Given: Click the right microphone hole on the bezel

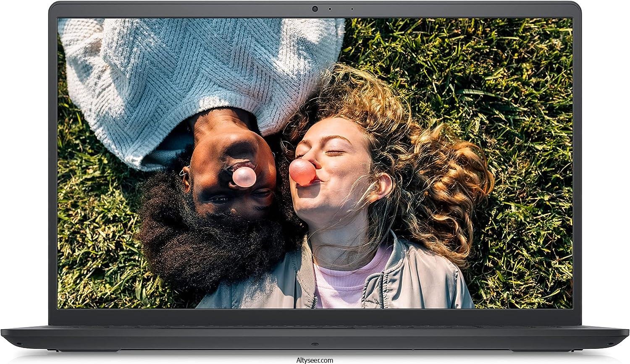Looking at the screenshot, I should click(x=352, y=9).
